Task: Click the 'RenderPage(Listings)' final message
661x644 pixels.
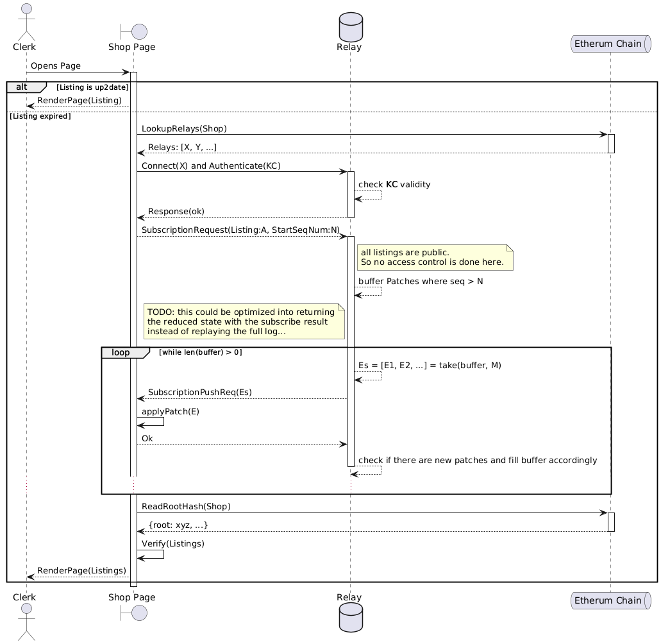Action: [x=81, y=571]
